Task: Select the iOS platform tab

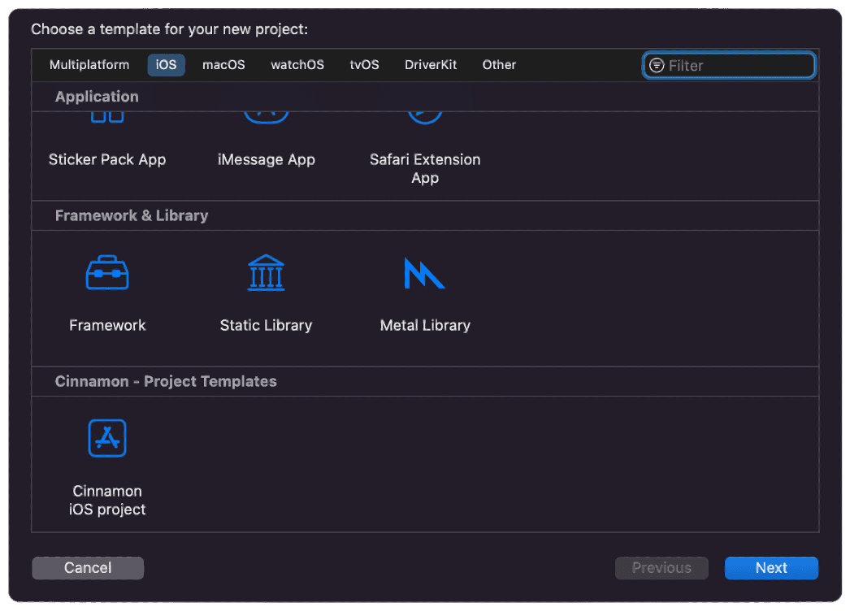Action: (166, 65)
